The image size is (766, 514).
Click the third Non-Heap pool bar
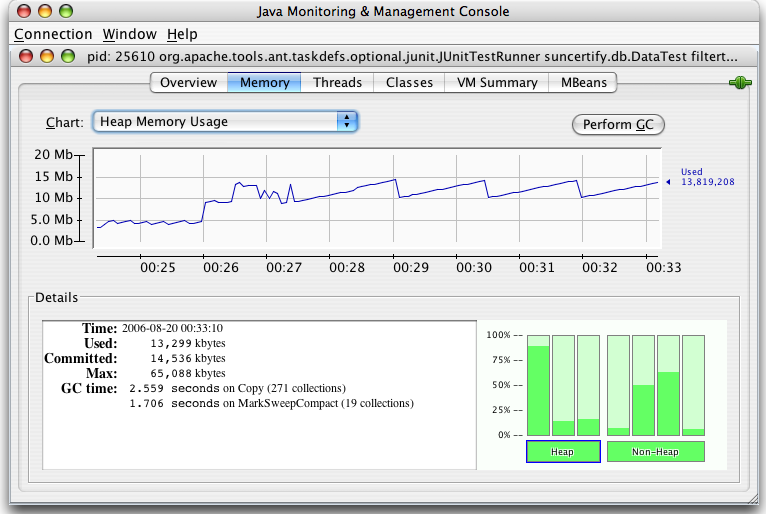[x=668, y=385]
